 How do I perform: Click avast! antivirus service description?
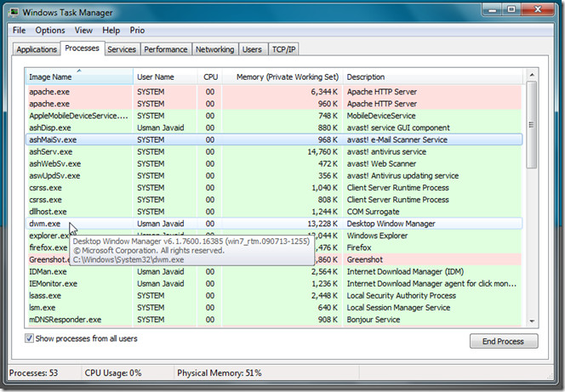pos(386,152)
